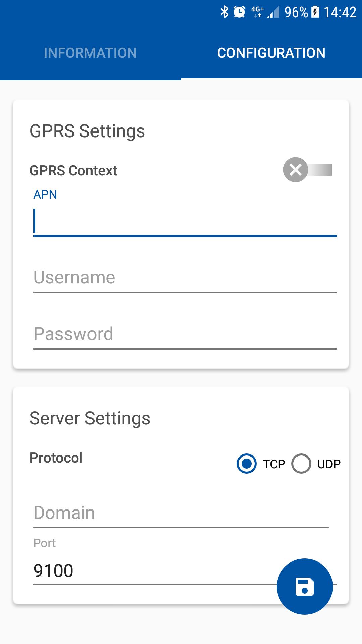Select the UDP protocol radio button
Image resolution: width=362 pixels, height=644 pixels.
pyautogui.click(x=301, y=464)
